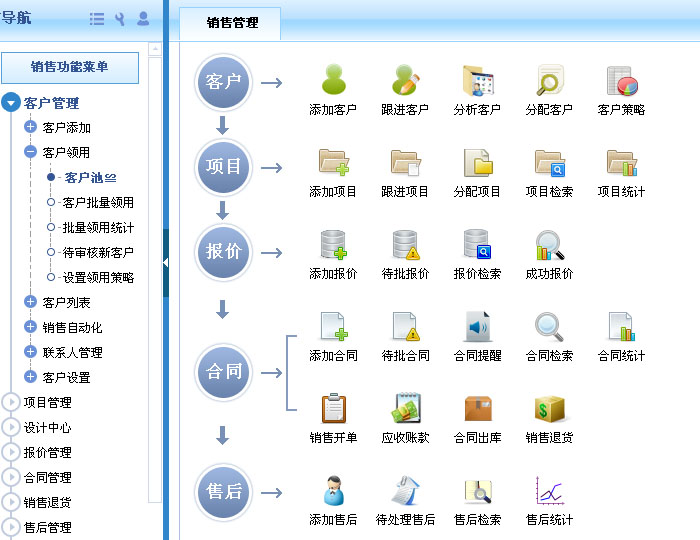Open the 分析客户 icon

pyautogui.click(x=477, y=81)
